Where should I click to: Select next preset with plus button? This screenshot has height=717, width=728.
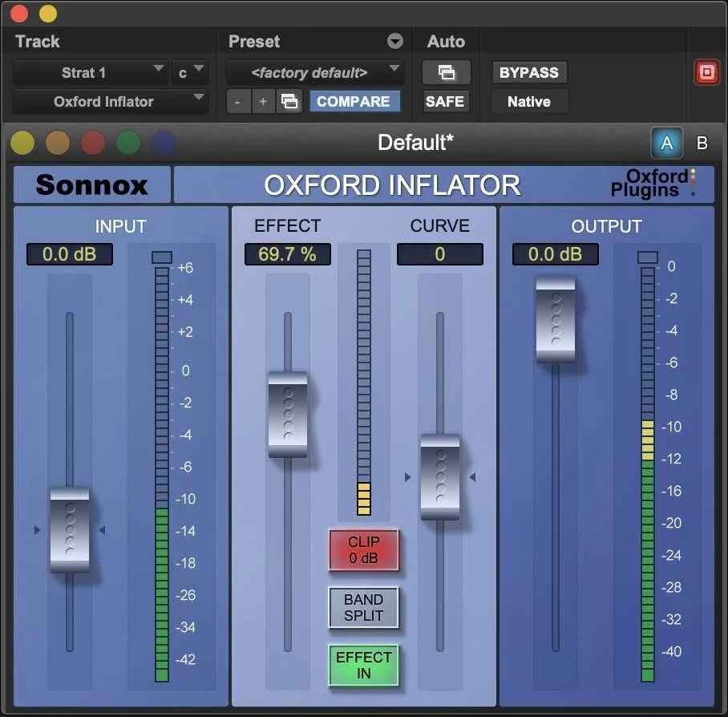(263, 101)
